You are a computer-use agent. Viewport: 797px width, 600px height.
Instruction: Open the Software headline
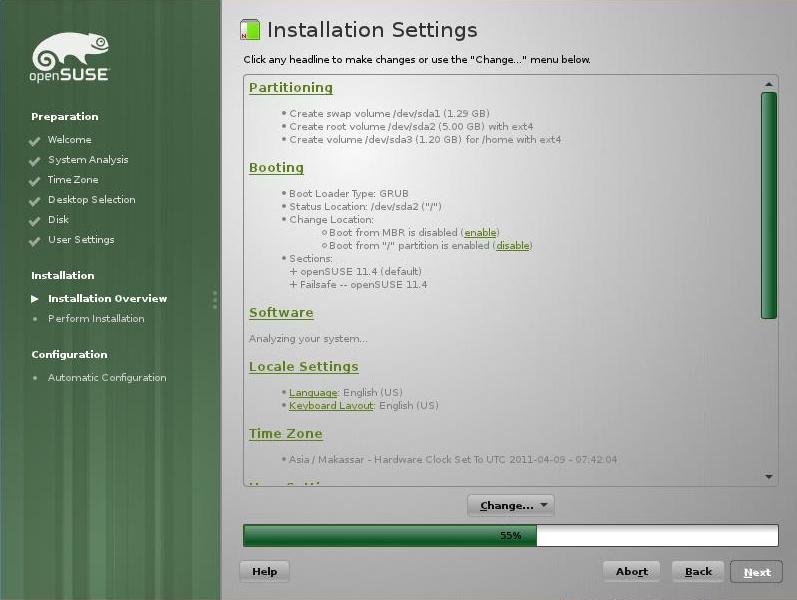(x=281, y=313)
